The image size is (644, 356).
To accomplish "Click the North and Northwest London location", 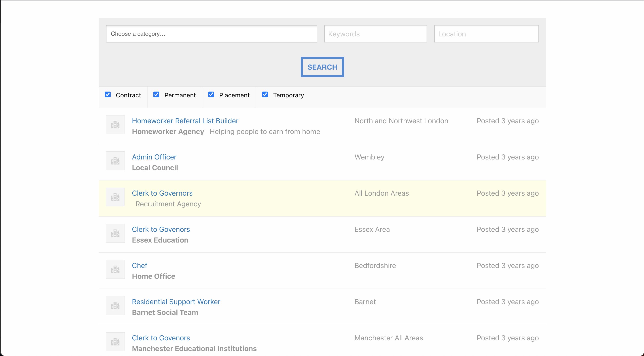I will [x=401, y=121].
